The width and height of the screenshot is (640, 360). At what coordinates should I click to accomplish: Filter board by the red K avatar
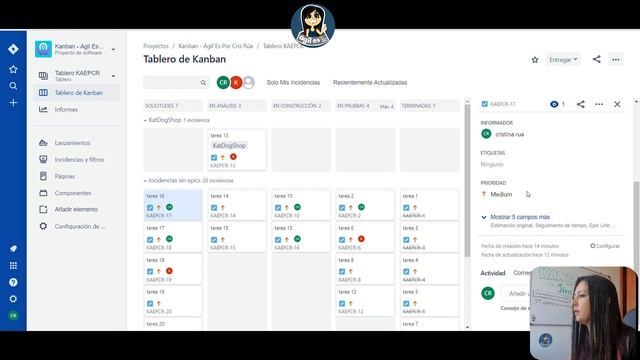[x=236, y=82]
